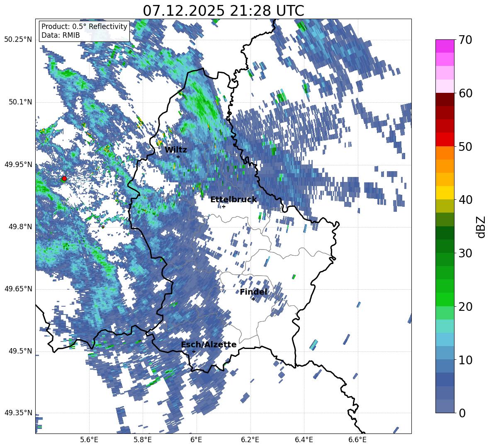
Task: Click the 49.65°N latitude label
Action: (x=18, y=289)
